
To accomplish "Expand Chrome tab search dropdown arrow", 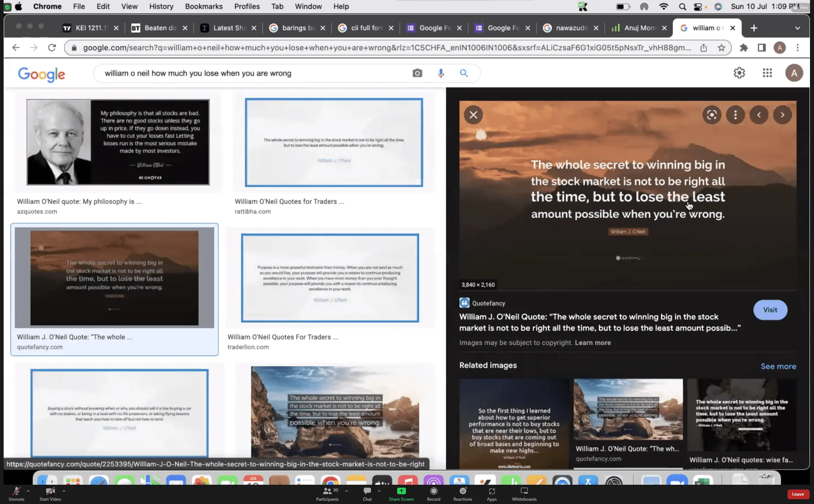I will pyautogui.click(x=797, y=28).
